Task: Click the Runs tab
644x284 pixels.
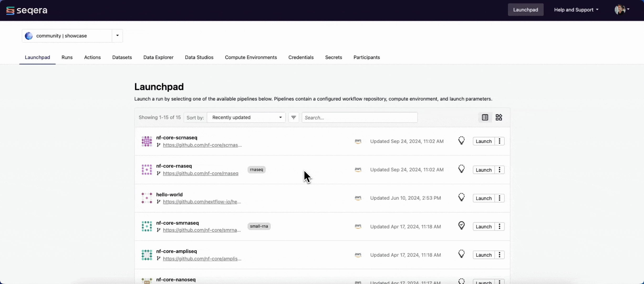Action: 67,57
